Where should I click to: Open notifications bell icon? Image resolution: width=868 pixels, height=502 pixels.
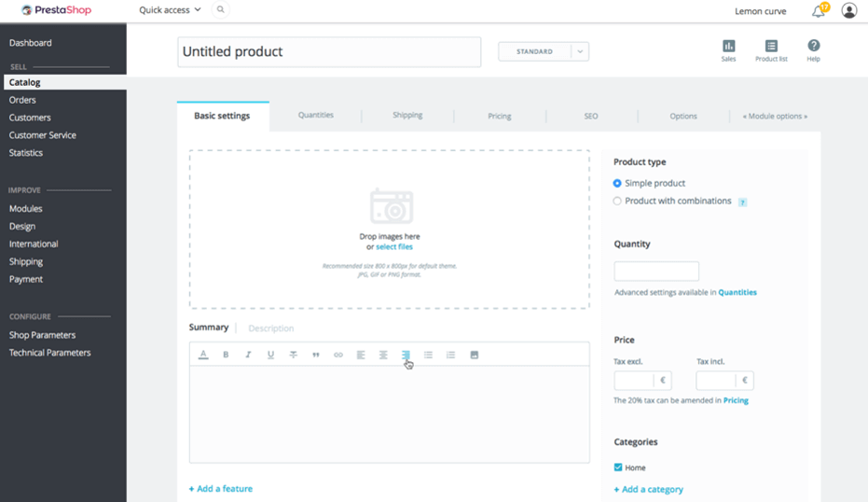click(818, 11)
